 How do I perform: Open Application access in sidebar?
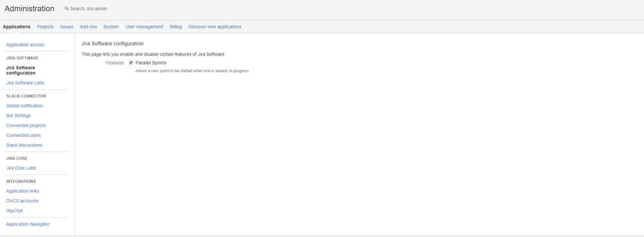25,45
